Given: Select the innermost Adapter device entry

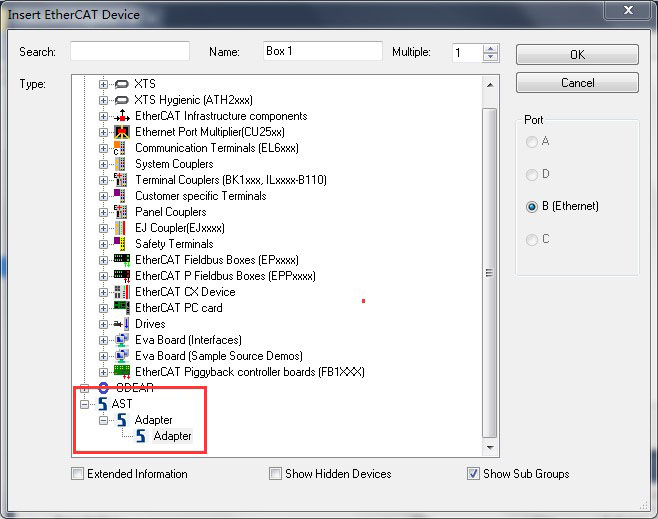Looking at the screenshot, I should (x=172, y=436).
